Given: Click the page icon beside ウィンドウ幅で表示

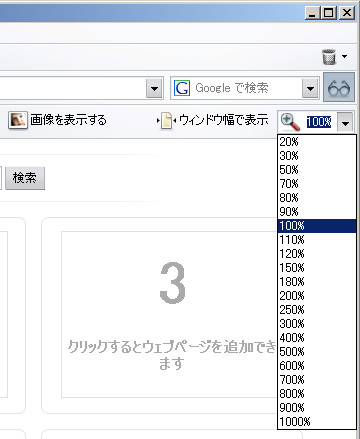Looking at the screenshot, I should coord(166,120).
